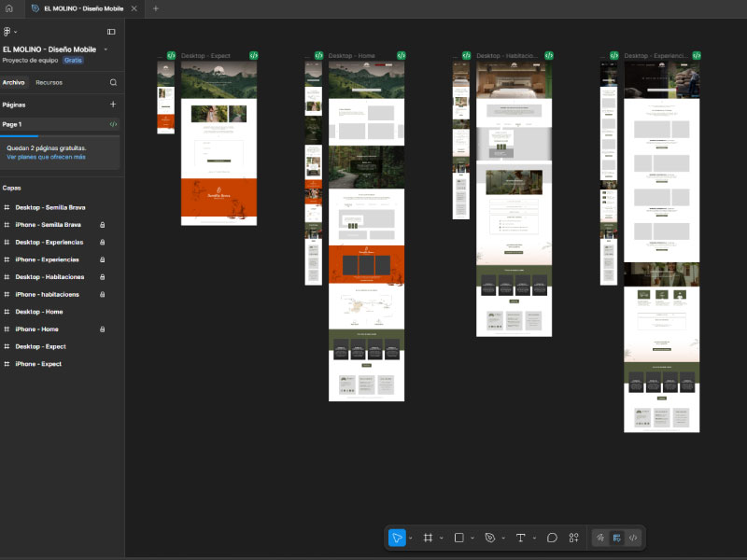Click the Desktop - Expect frame thumbnail

[218, 143]
